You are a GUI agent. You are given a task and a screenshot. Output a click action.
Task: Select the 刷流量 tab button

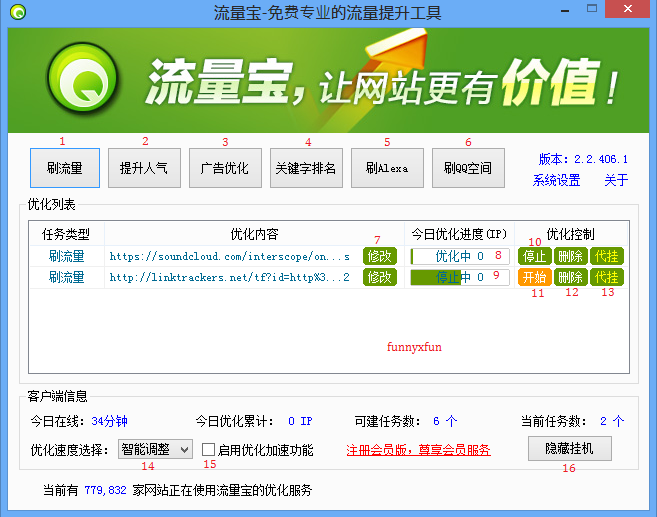[x=65, y=168]
